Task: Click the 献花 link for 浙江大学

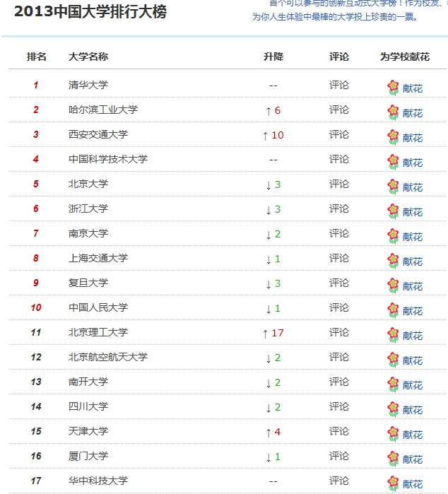Action: (413, 212)
